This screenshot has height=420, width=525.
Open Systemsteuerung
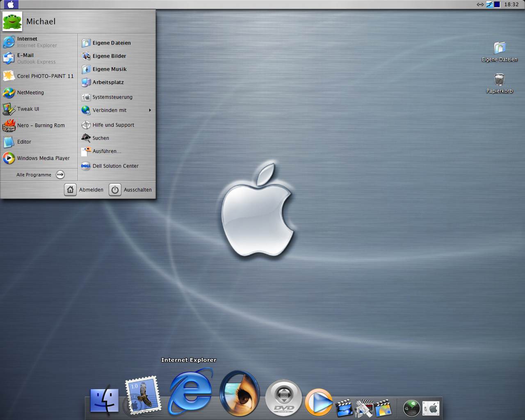tap(117, 97)
